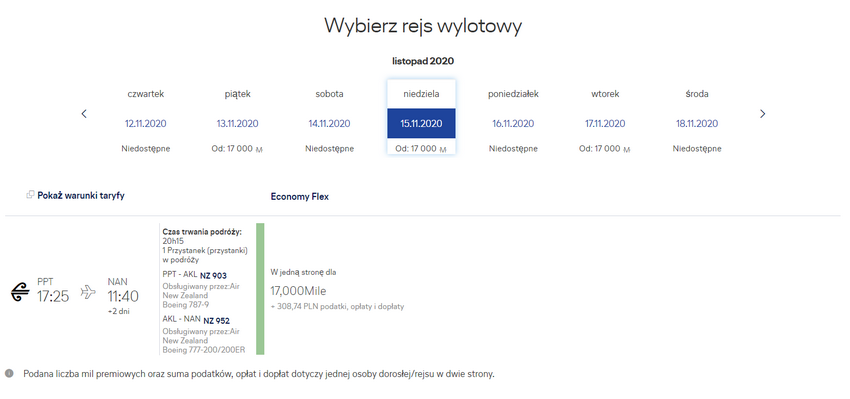This screenshot has width=850, height=399.
Task: Select date 17.11.2020 wtorek
Action: [605, 124]
